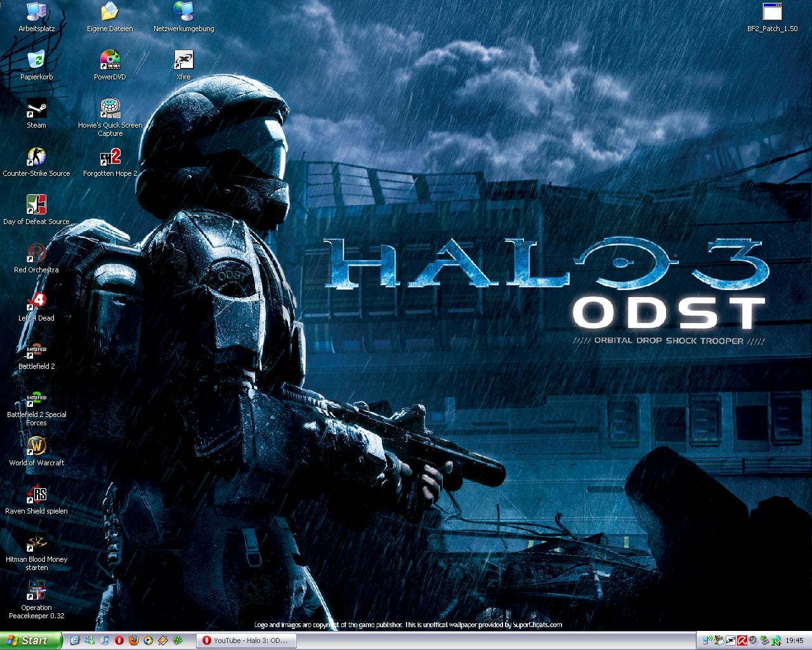The width and height of the screenshot is (812, 650).
Task: Select the Xfire desktop shortcut
Action: coord(183,62)
